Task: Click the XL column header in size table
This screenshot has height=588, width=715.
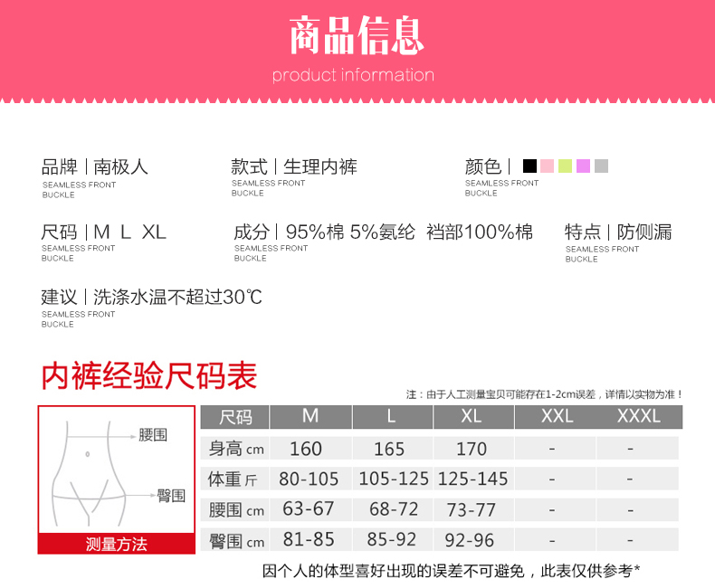Action: [x=472, y=416]
